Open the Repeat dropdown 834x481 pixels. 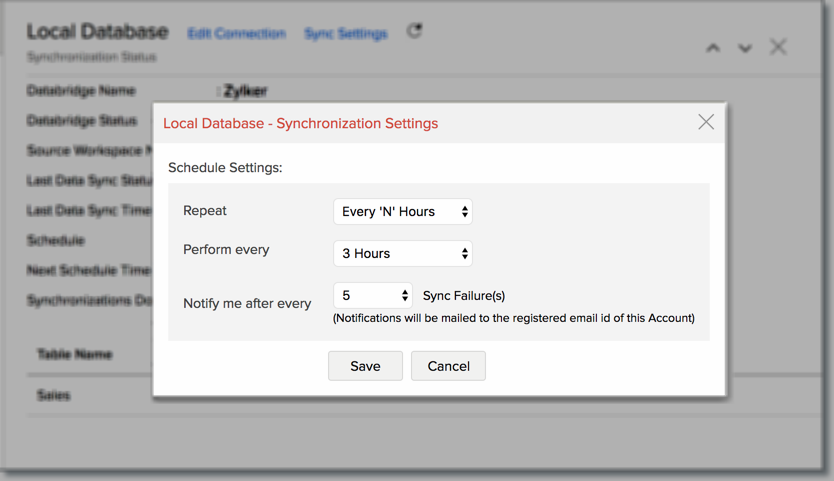click(x=402, y=211)
